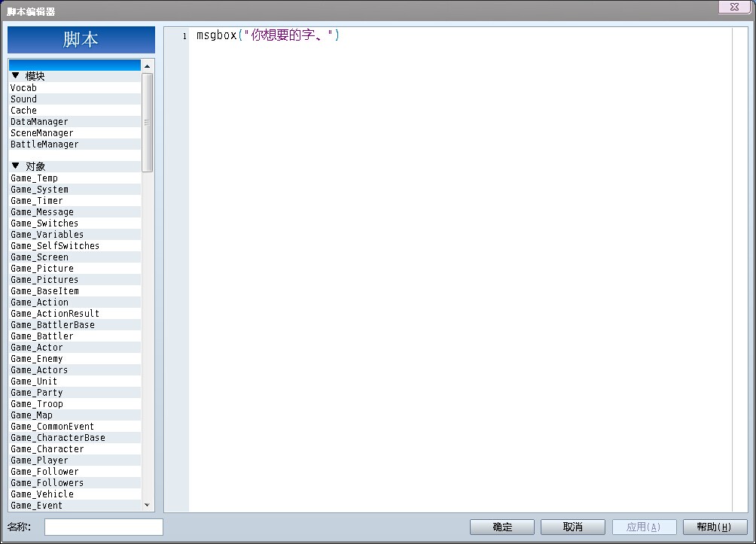Screen dimensions: 756x544
Task: Open the SceneManager script
Action: coord(75,133)
